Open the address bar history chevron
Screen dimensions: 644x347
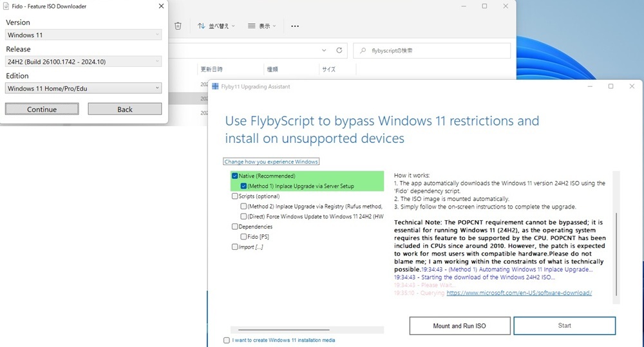pos(326,50)
